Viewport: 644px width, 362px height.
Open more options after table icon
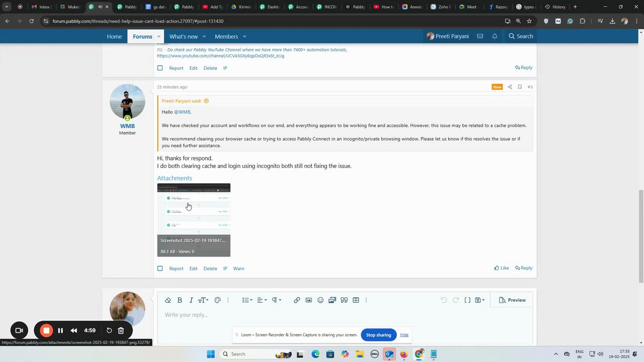(366, 300)
